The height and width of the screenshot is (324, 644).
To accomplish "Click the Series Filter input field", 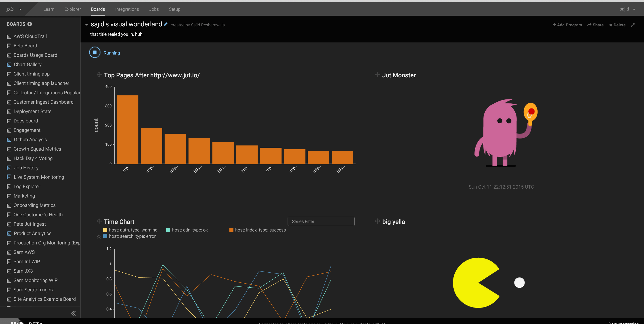I will (321, 221).
